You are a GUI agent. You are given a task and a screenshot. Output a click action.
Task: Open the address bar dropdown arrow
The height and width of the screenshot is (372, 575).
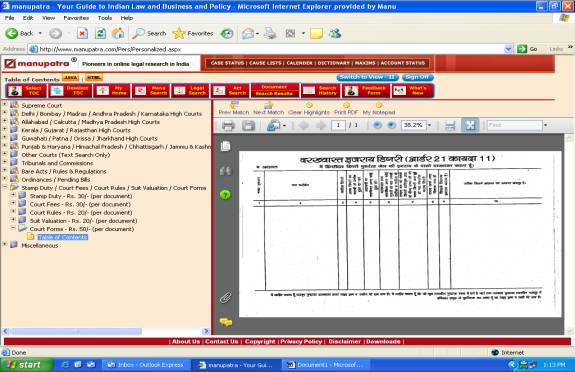coord(508,49)
